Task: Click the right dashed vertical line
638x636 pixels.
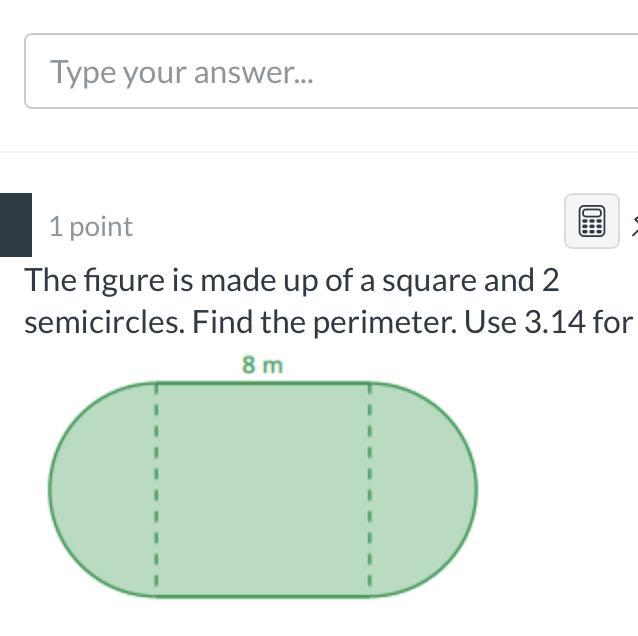Action: pos(370,490)
